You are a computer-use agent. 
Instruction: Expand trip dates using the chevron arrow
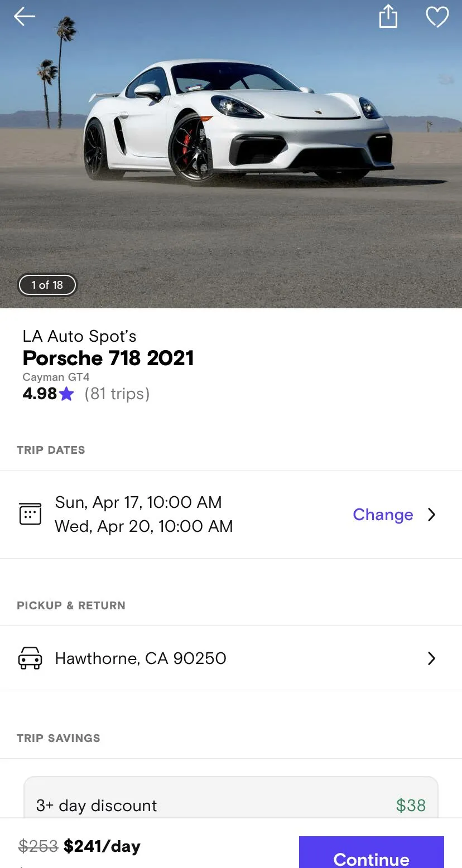[x=431, y=514]
